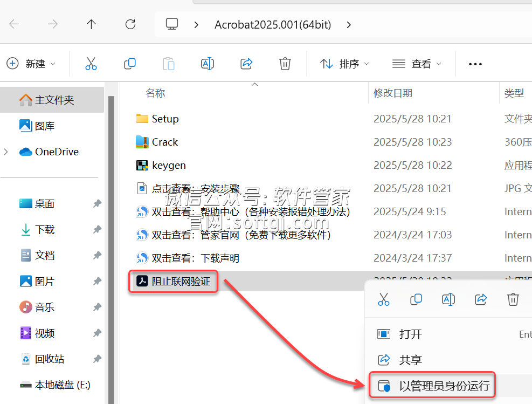
Task: Click the toolbar Delete trash icon
Action: click(x=285, y=64)
